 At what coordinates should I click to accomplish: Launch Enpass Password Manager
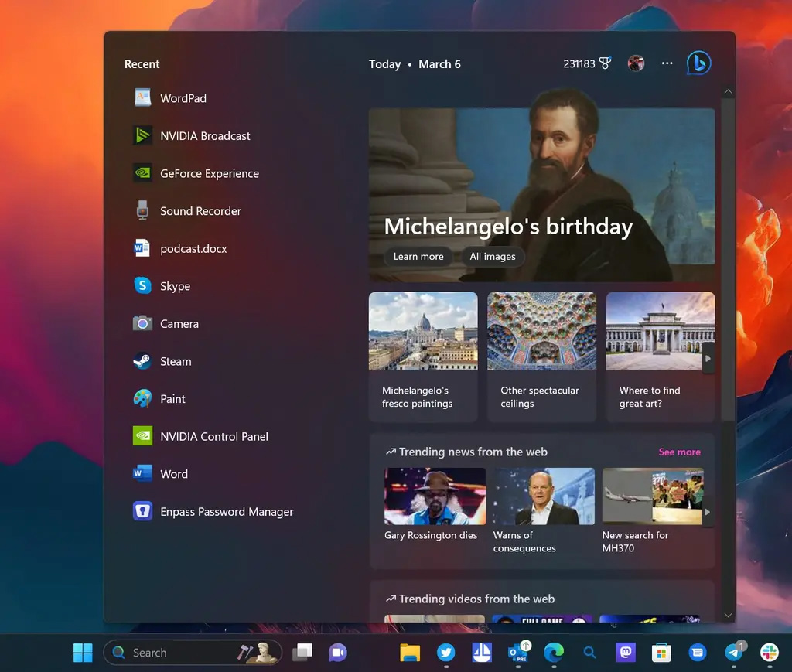coord(227,512)
